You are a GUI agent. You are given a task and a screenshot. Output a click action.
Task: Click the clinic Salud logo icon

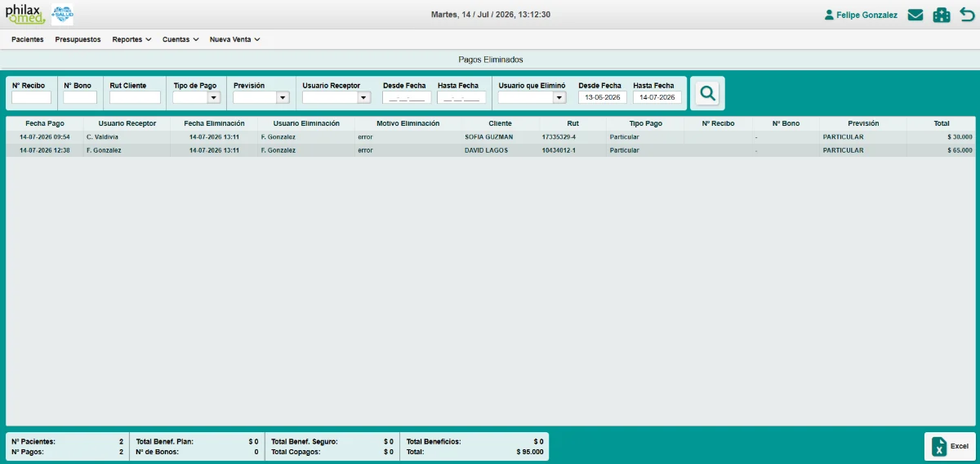click(x=62, y=14)
